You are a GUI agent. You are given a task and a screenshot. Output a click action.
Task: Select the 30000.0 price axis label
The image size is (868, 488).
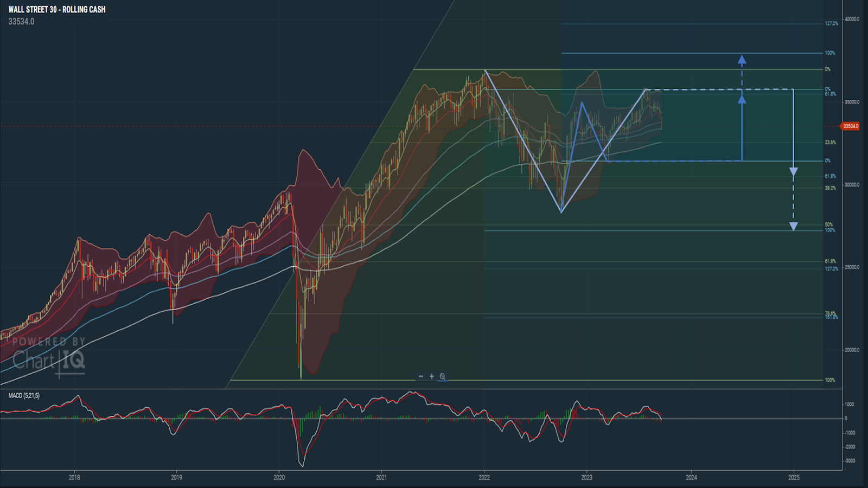pos(852,185)
